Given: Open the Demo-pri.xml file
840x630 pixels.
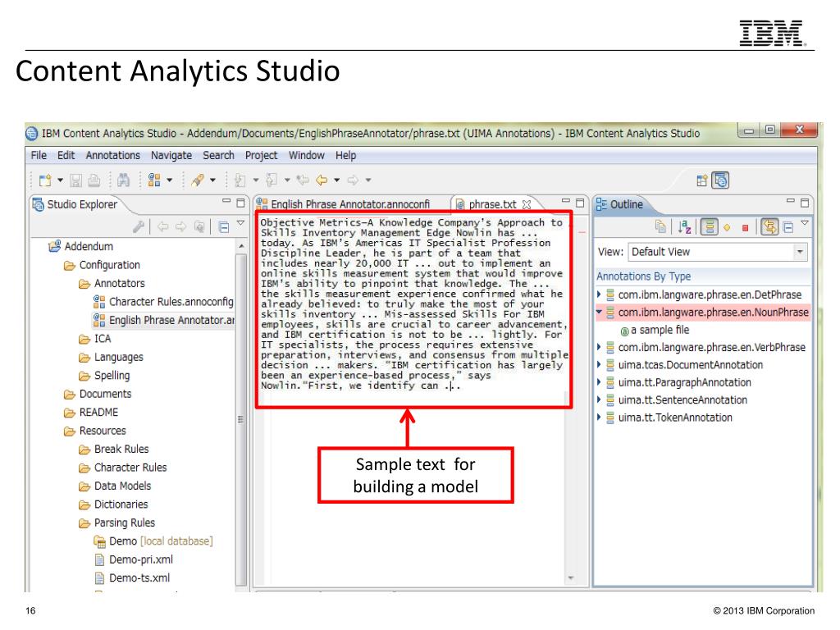Looking at the screenshot, I should (134, 559).
